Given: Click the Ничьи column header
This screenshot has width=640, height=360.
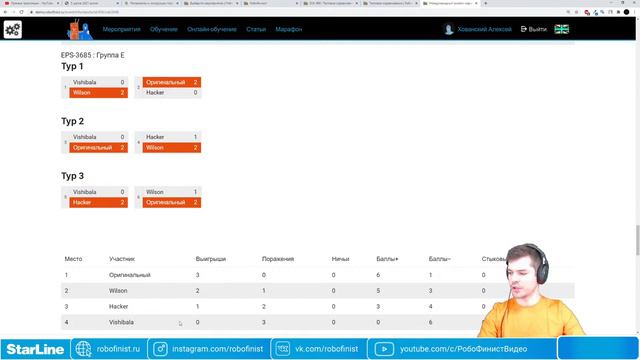Looking at the screenshot, I should [x=340, y=259].
